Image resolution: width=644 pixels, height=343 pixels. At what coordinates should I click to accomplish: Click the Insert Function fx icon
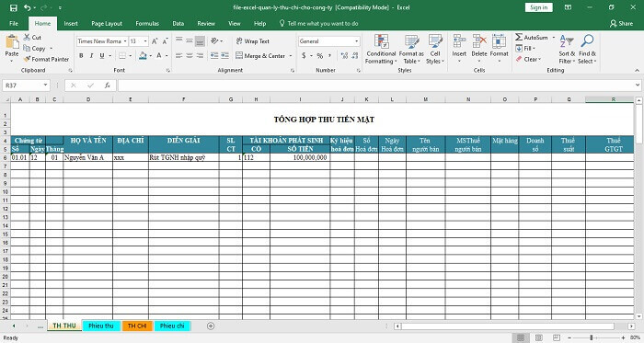click(108, 86)
